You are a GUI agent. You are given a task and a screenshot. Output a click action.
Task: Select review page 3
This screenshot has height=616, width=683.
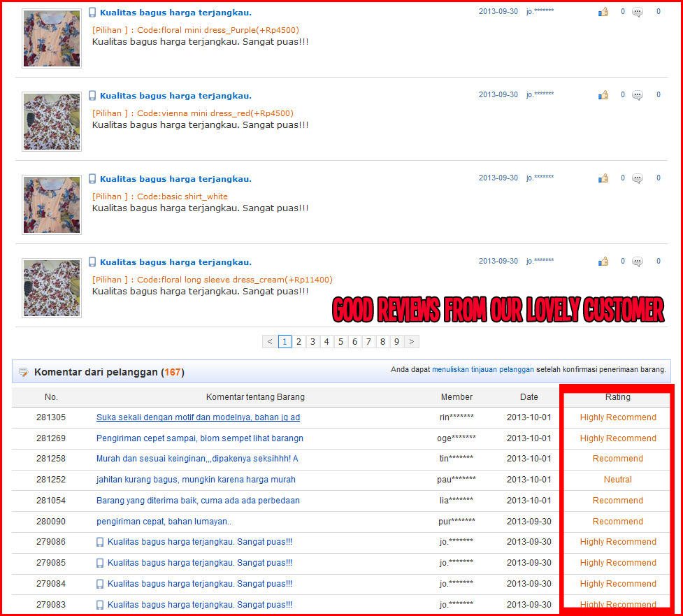312,341
